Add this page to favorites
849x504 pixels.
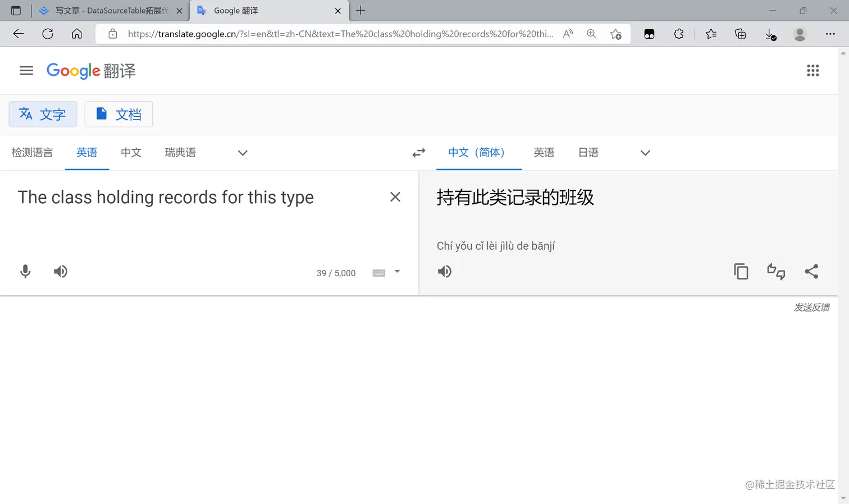615,34
